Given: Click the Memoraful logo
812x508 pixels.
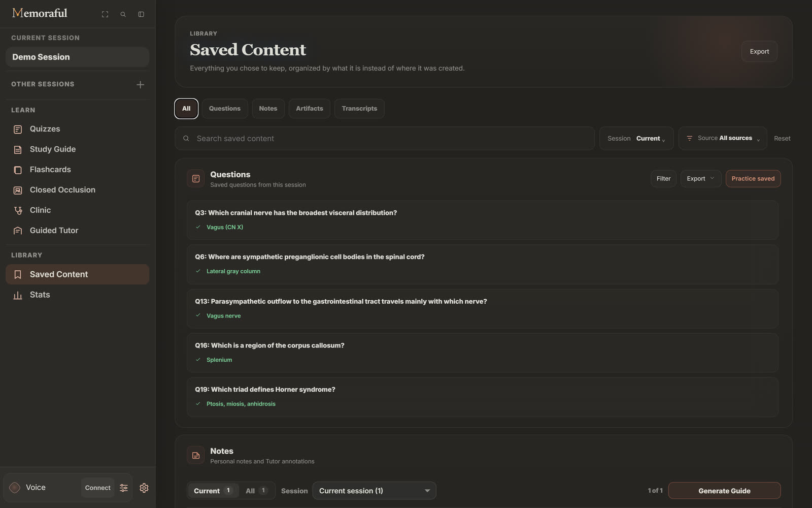Looking at the screenshot, I should 40,13.
